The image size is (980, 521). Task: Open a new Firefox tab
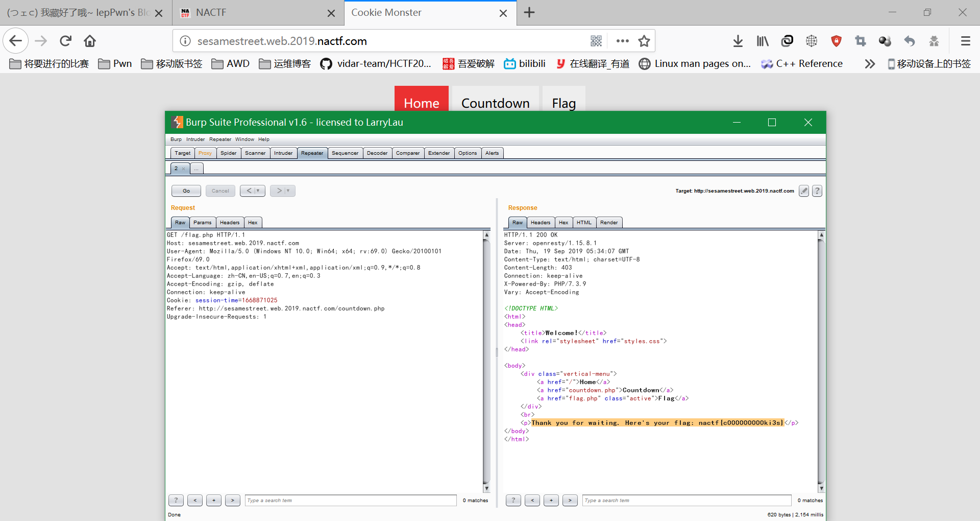(x=529, y=13)
